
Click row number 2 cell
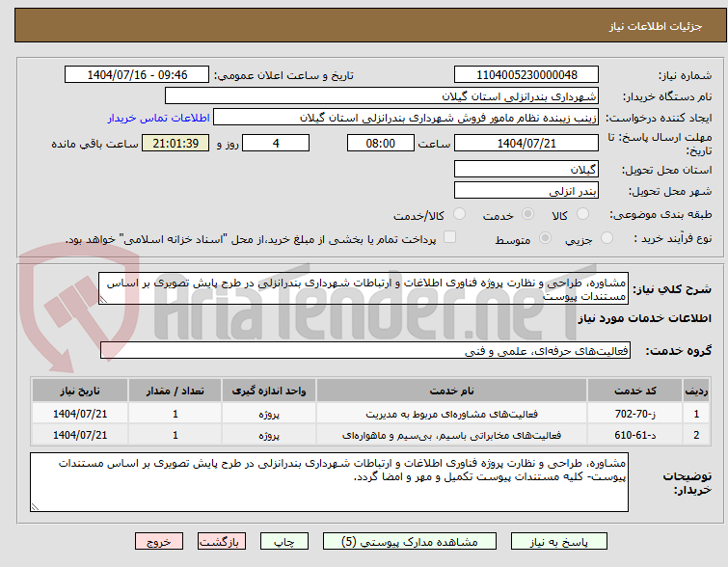point(696,435)
